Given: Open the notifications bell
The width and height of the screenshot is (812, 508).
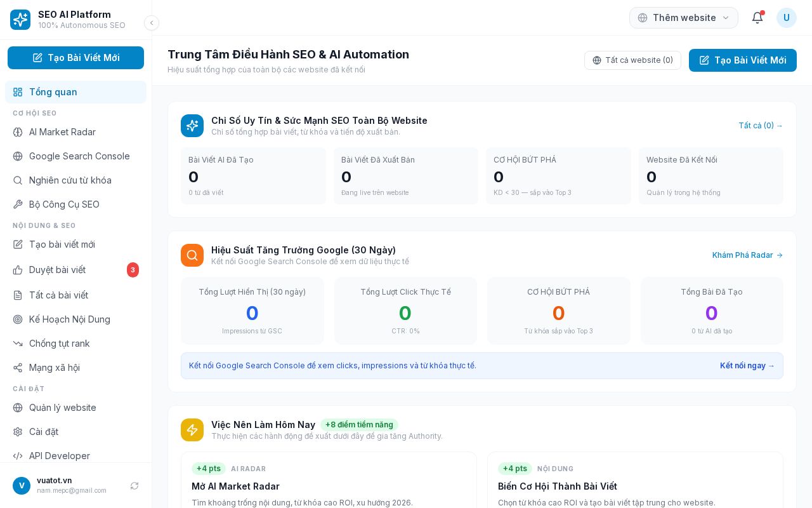Looking at the screenshot, I should tap(757, 18).
